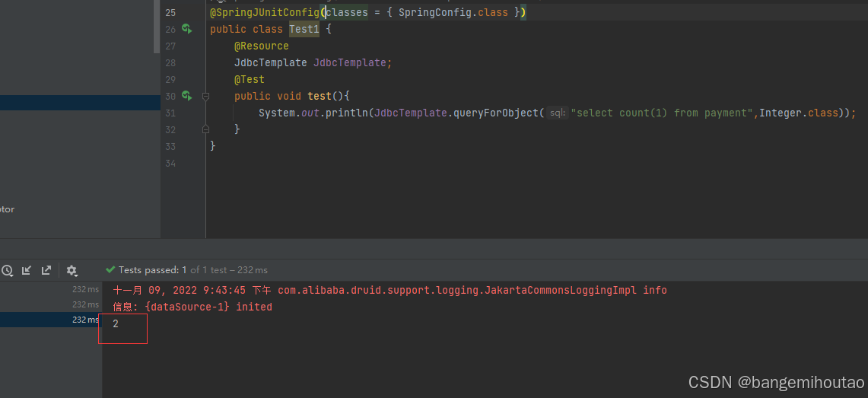The image size is (868, 398).
Task: Click the @Test annotation
Action: (249, 79)
